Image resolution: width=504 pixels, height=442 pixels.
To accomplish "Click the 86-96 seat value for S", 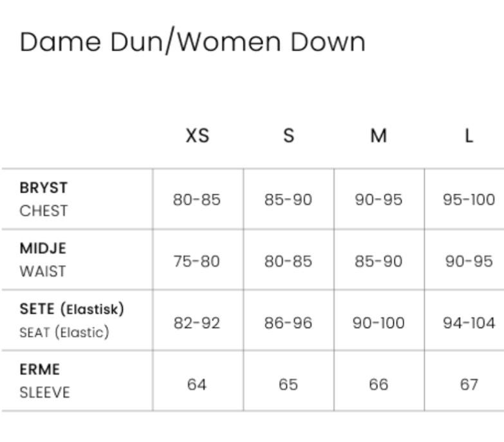I will [x=288, y=323].
